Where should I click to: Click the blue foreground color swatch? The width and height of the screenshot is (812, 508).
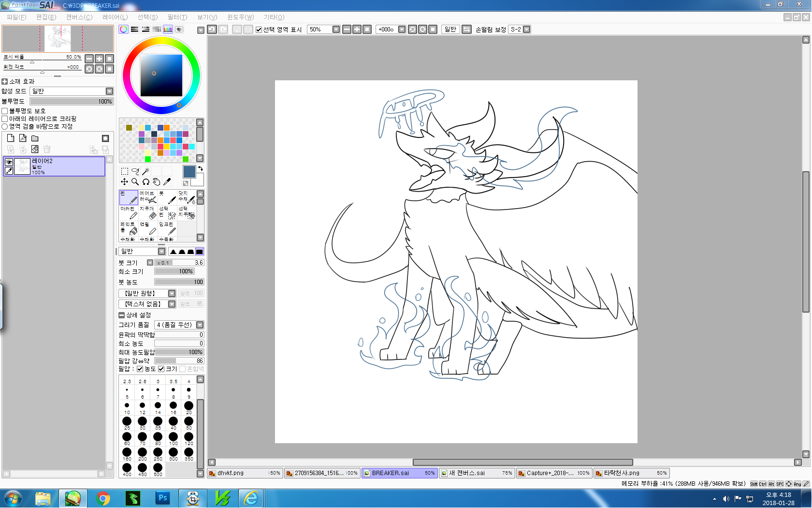(189, 172)
